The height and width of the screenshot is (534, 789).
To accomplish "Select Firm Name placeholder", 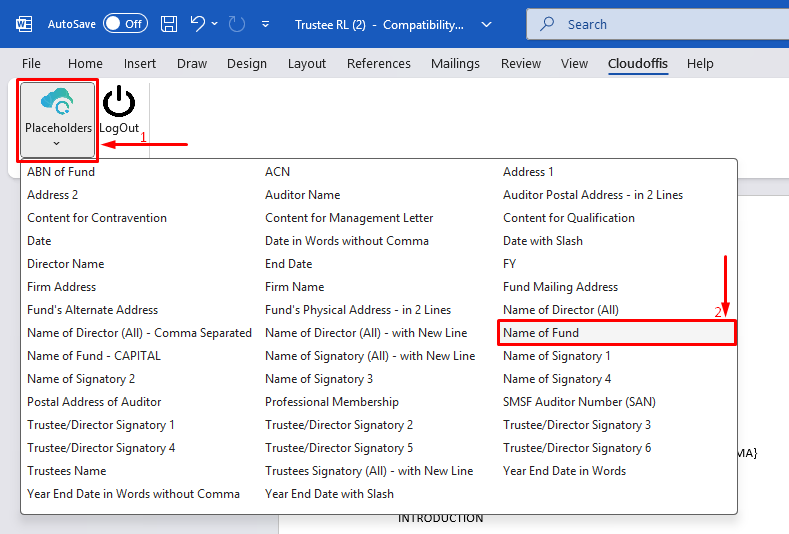I will tap(294, 287).
